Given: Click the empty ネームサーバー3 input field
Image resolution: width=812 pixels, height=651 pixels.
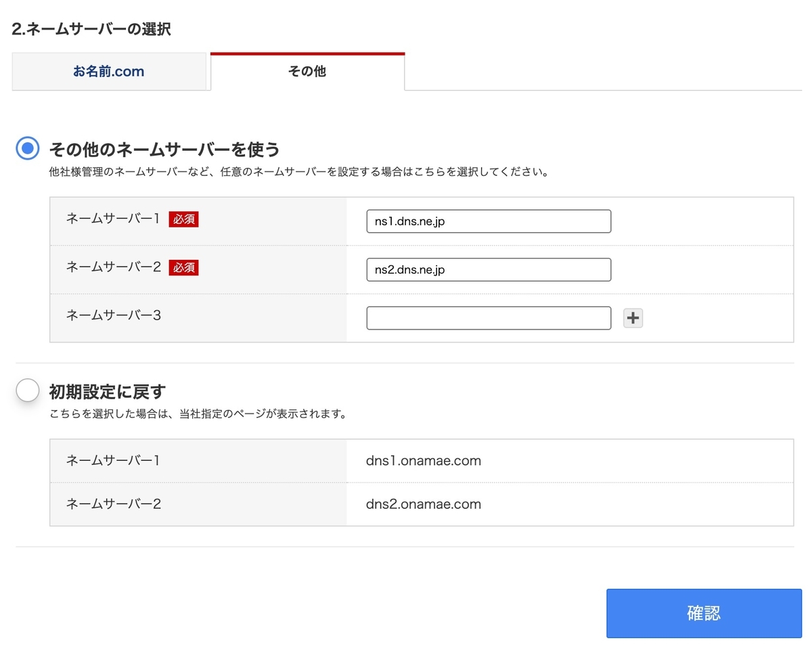Looking at the screenshot, I should click(x=488, y=317).
